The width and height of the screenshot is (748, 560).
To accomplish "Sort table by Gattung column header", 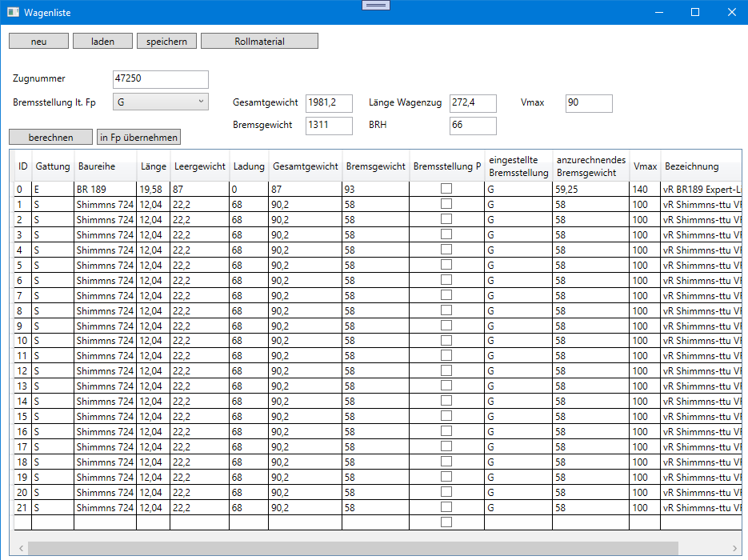I will pos(53,166).
